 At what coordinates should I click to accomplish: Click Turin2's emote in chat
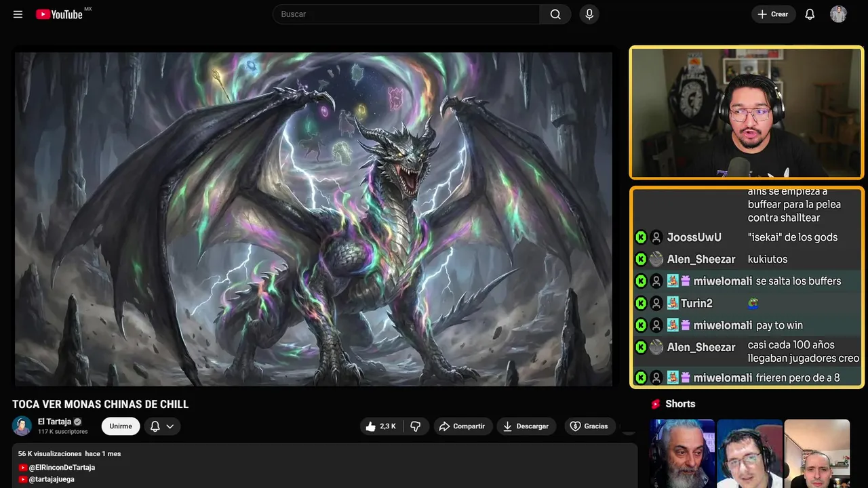tap(752, 303)
